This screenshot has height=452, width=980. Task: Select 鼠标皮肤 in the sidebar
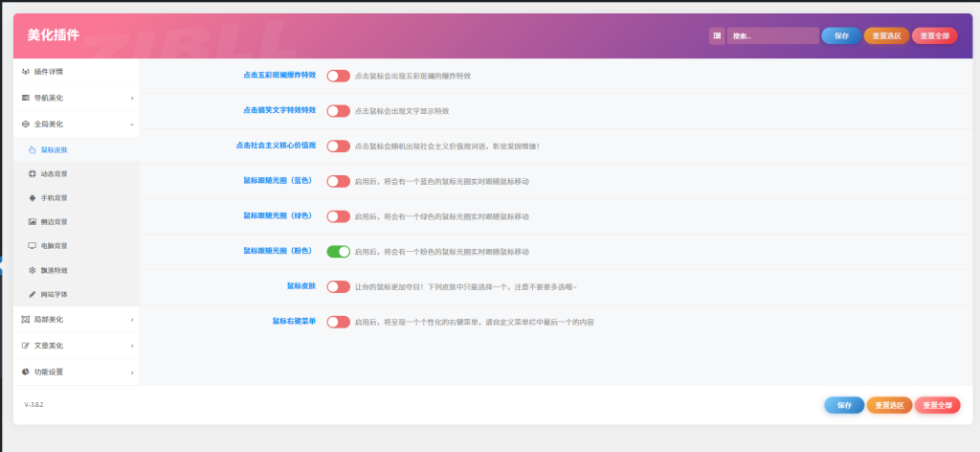click(54, 150)
